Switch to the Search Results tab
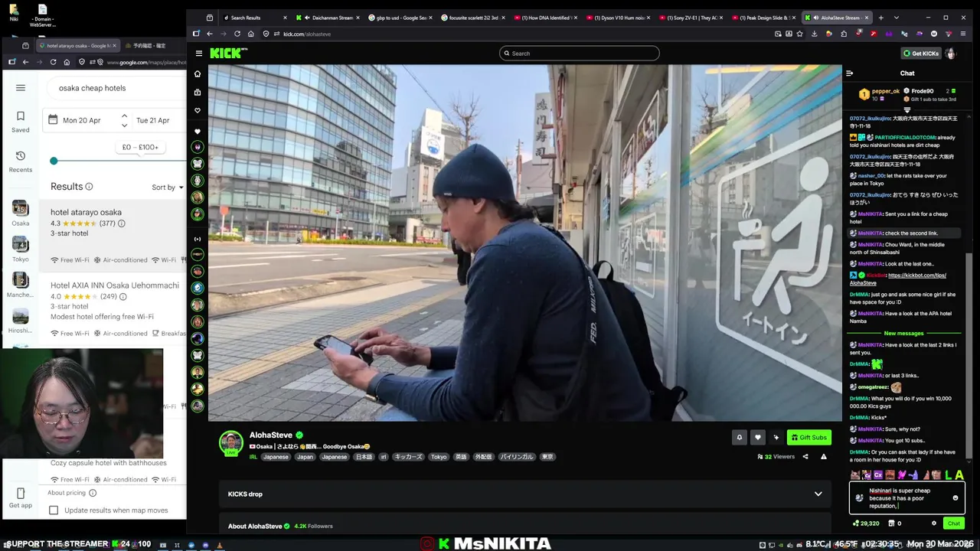 (x=253, y=18)
